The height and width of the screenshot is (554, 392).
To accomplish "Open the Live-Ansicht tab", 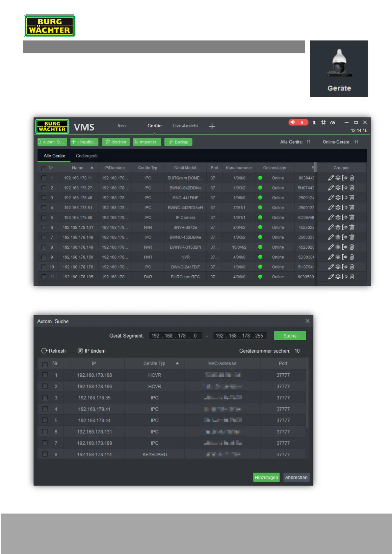I will pos(187,126).
